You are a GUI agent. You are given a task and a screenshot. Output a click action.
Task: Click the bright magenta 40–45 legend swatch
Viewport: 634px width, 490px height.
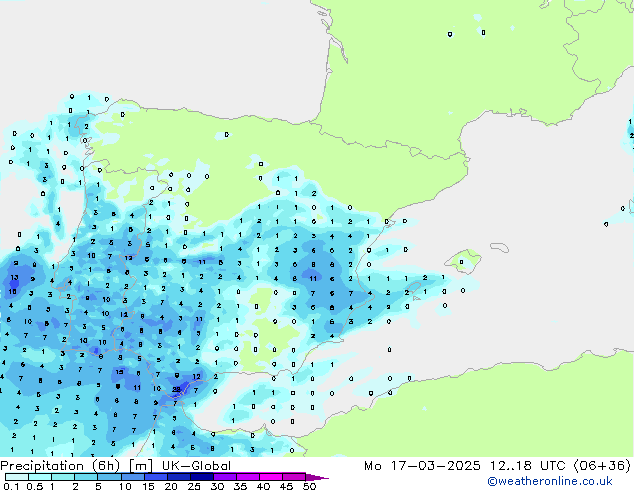pyautogui.click(x=271, y=477)
